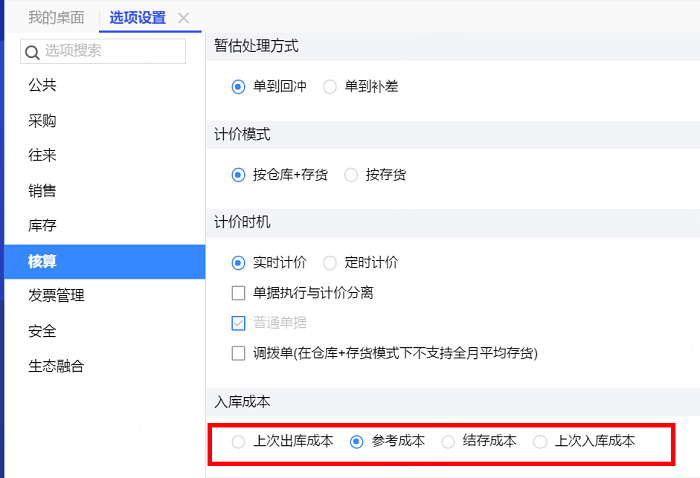The height and width of the screenshot is (478, 700).
Task: Choose 结存成本 as inbound cost
Action: pos(448,441)
